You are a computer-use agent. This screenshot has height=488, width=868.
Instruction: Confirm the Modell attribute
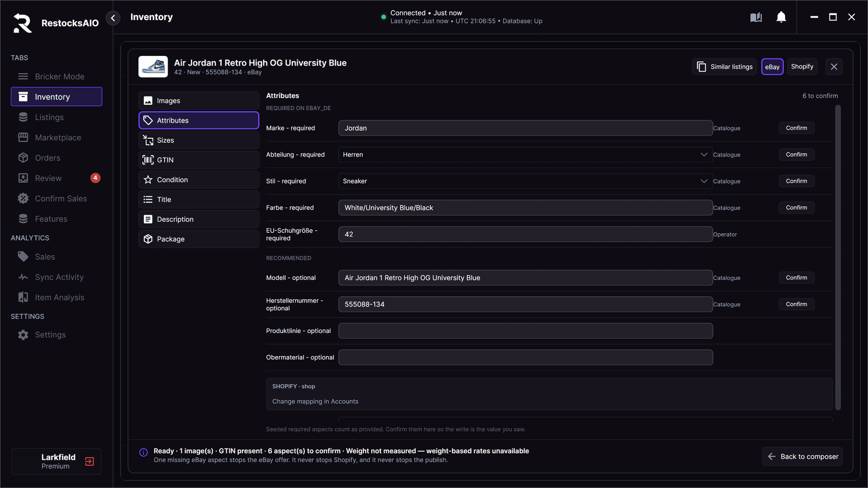[x=796, y=278]
